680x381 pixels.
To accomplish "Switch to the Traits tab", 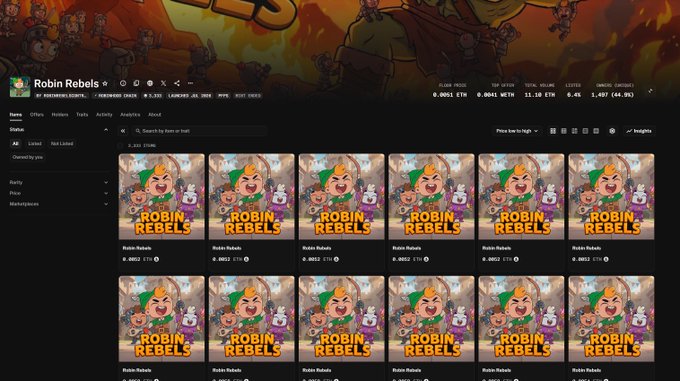I will (82, 115).
